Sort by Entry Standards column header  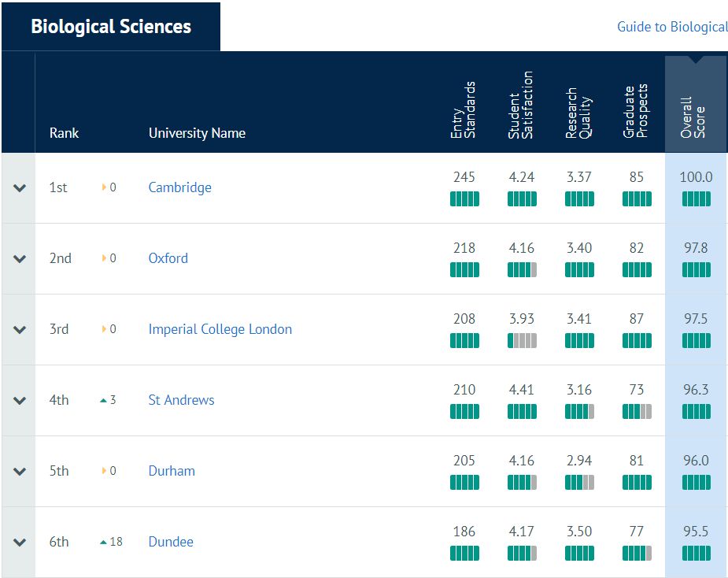pos(464,109)
